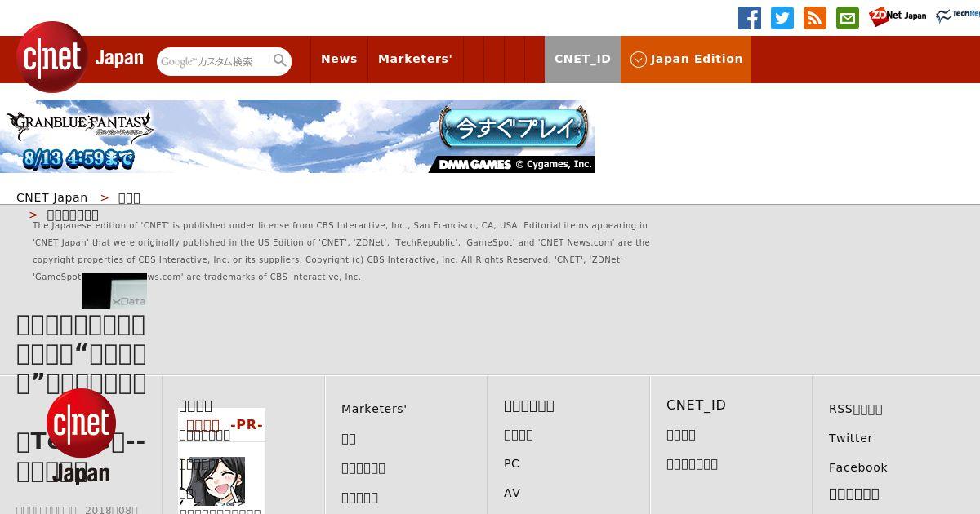
Task: Open the CNET Twitter icon
Action: pos(782,18)
